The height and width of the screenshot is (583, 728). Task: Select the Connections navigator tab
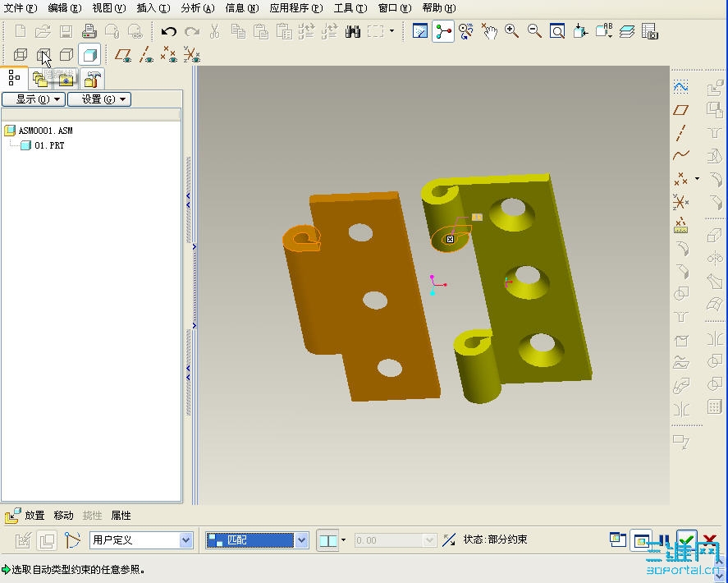pyautogui.click(x=91, y=79)
